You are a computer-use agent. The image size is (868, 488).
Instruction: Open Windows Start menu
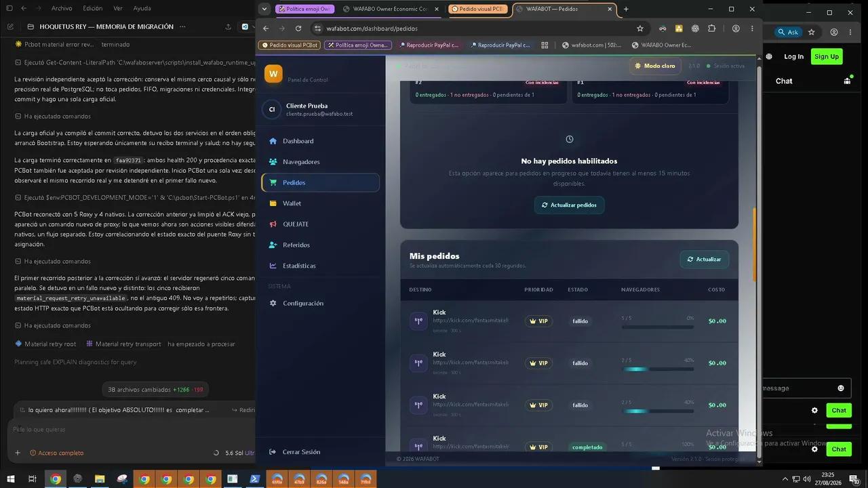click(x=11, y=479)
